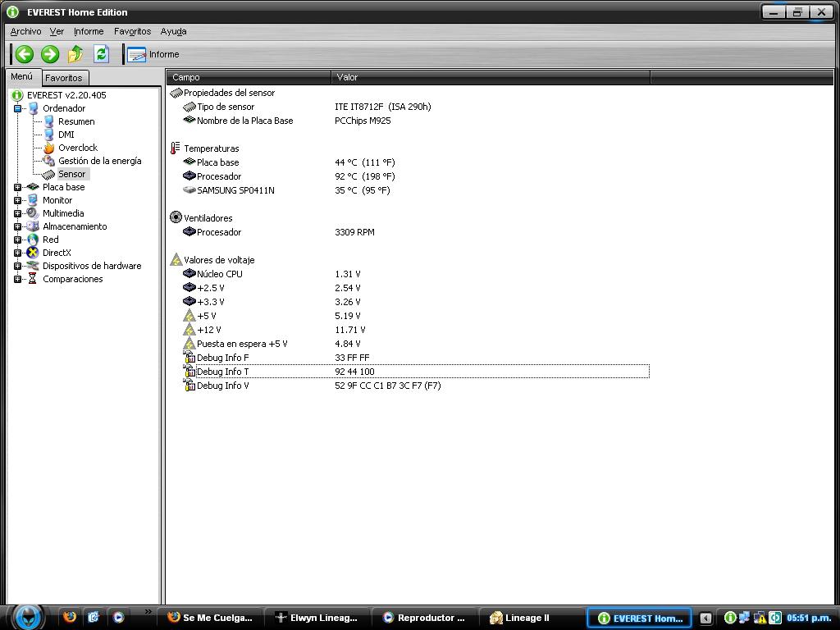The height and width of the screenshot is (630, 840).
Task: Expand hidden system tray icons arrow
Action: (x=706, y=619)
